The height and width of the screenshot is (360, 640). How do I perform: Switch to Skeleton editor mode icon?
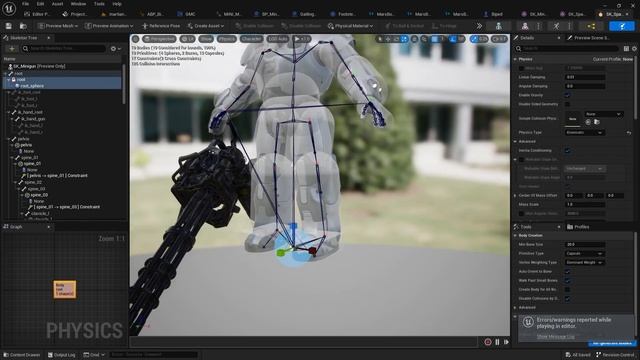coord(498,26)
